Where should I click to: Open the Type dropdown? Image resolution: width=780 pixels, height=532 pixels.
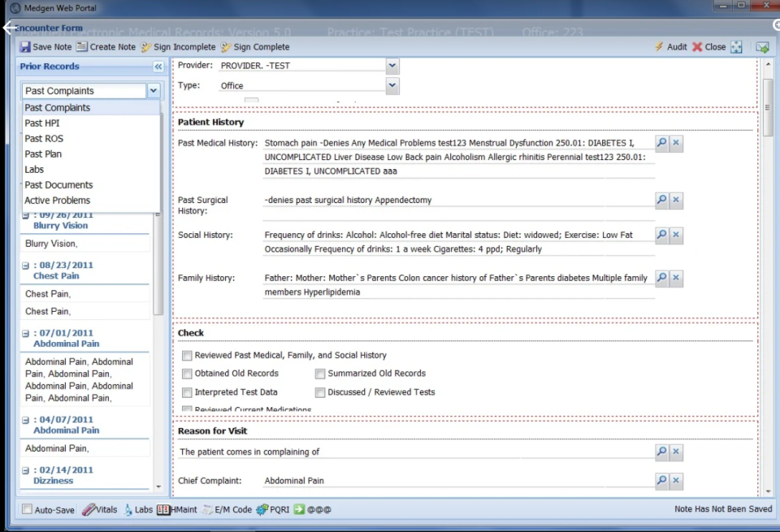[x=392, y=84]
